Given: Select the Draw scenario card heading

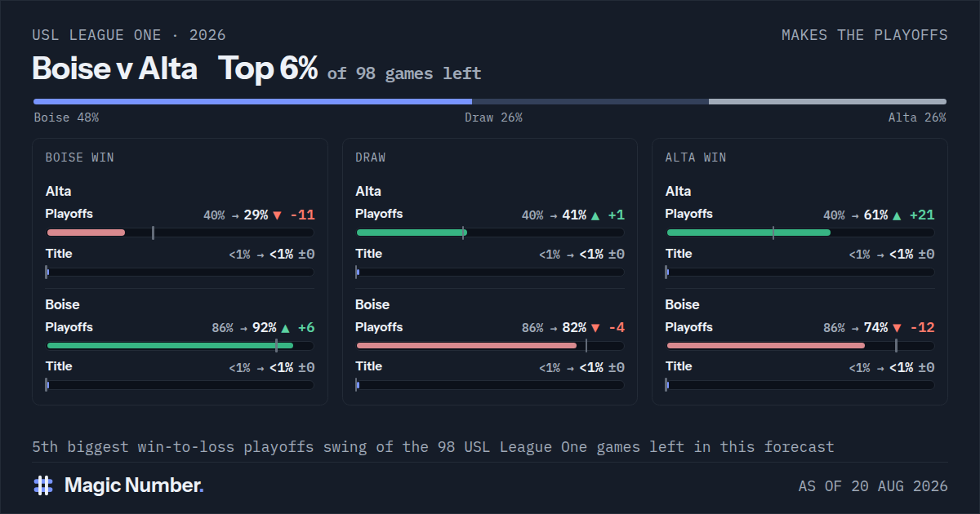Looking at the screenshot, I should point(371,157).
